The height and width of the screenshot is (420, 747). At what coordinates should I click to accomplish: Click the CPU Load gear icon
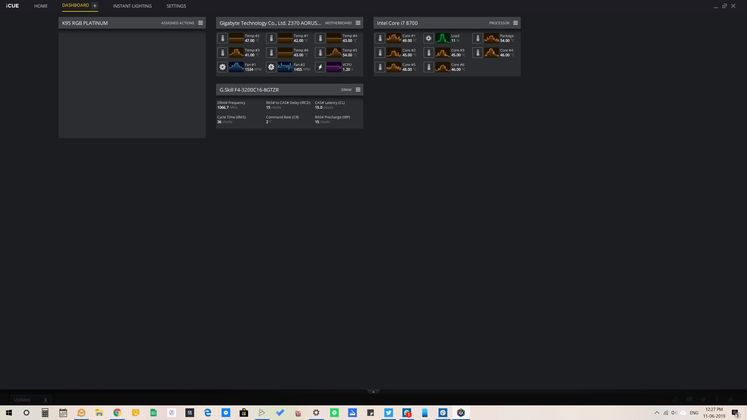[x=429, y=38]
